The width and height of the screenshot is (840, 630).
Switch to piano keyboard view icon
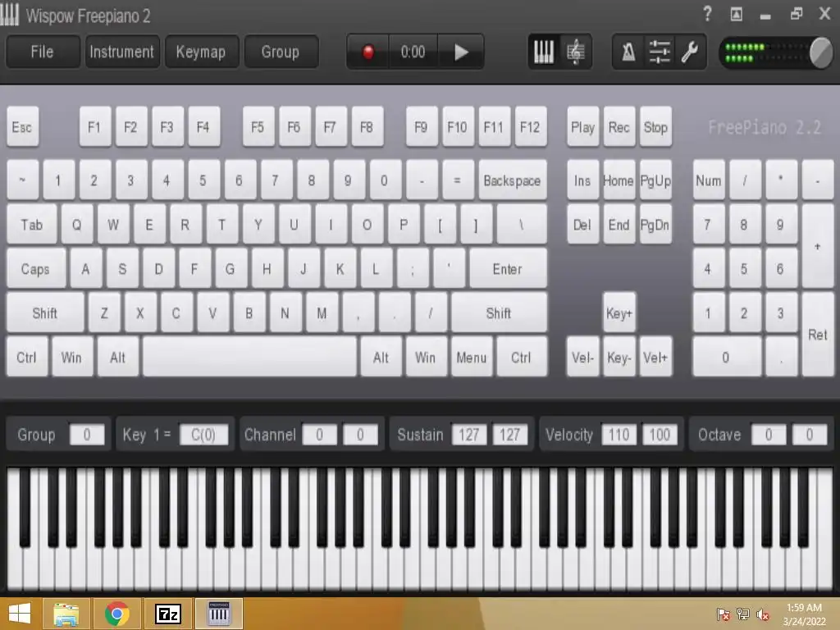(544, 52)
